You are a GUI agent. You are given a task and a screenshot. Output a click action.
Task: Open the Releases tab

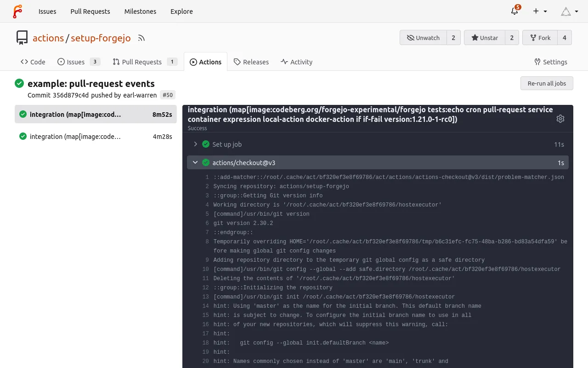251,62
